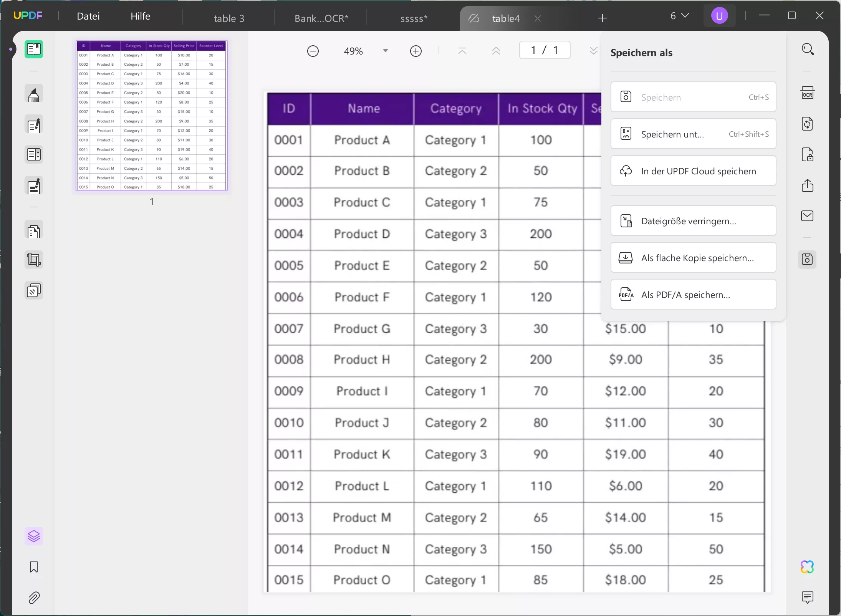Click the Send by Email envelope icon

807,216
